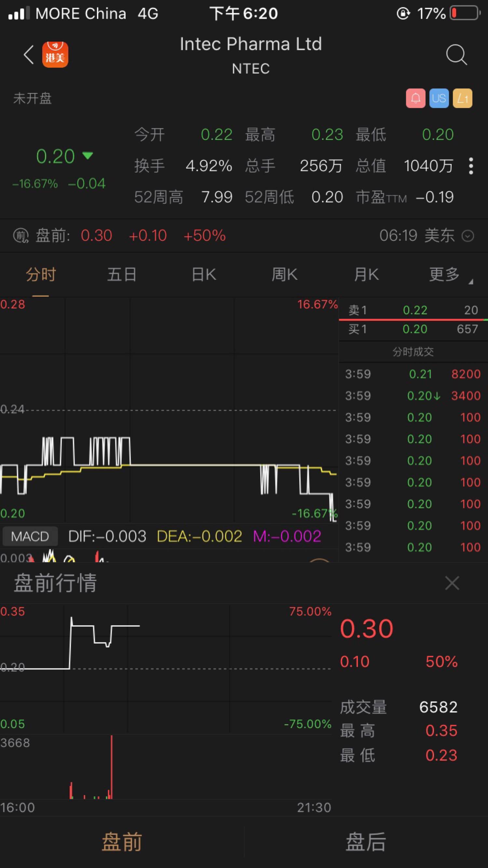488x868 pixels.
Task: Switch to the 分时 chart tab
Action: tap(41, 275)
